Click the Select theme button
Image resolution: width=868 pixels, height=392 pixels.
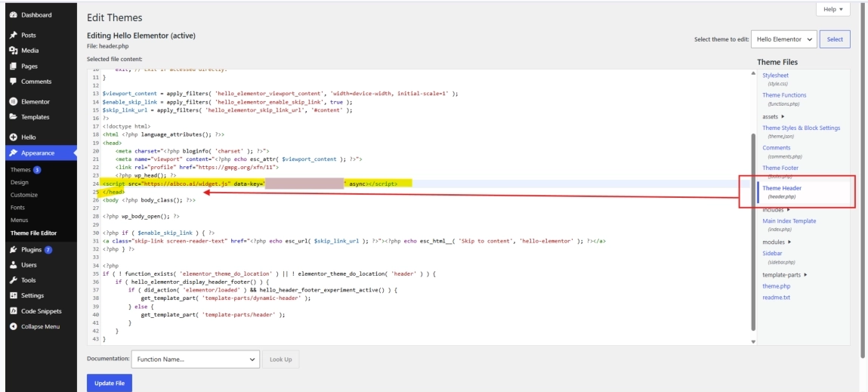(x=835, y=39)
